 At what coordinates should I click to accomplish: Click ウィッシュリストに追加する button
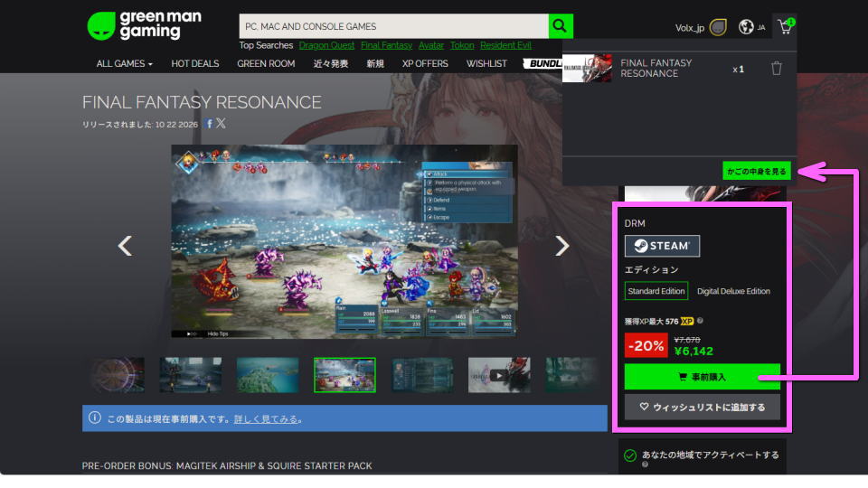[x=702, y=407]
